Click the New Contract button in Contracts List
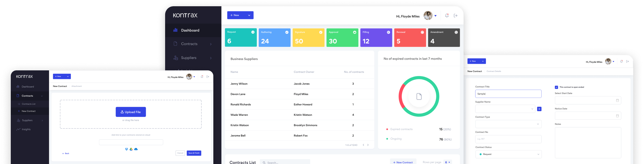Image resolution: width=644 pixels, height=164 pixels. pos(403,162)
